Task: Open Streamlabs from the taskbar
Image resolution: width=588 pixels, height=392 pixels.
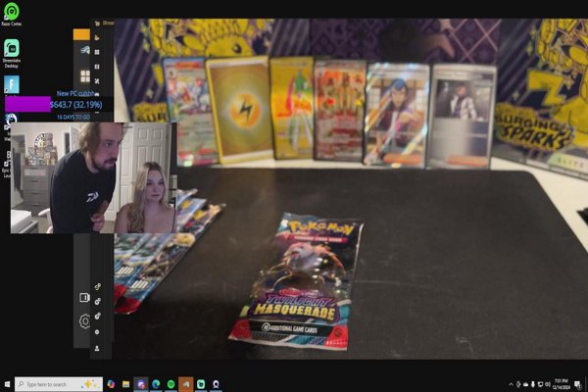Action: click(201, 384)
